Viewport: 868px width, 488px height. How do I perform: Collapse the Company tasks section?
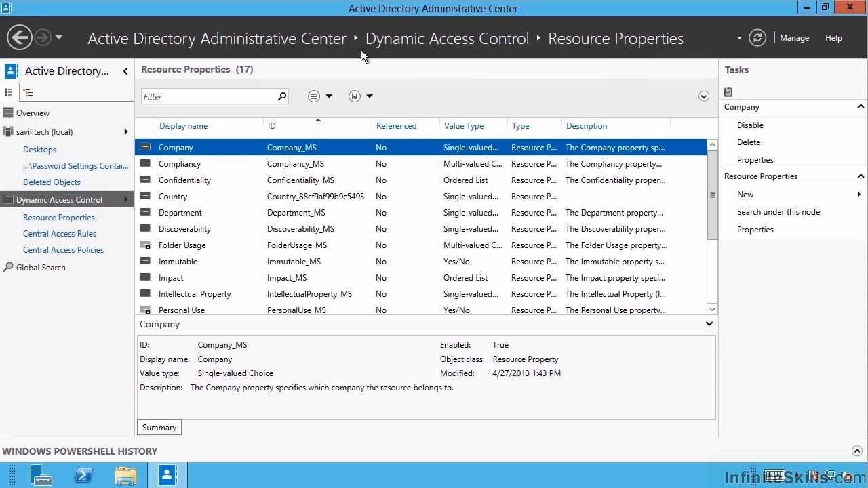click(x=861, y=106)
